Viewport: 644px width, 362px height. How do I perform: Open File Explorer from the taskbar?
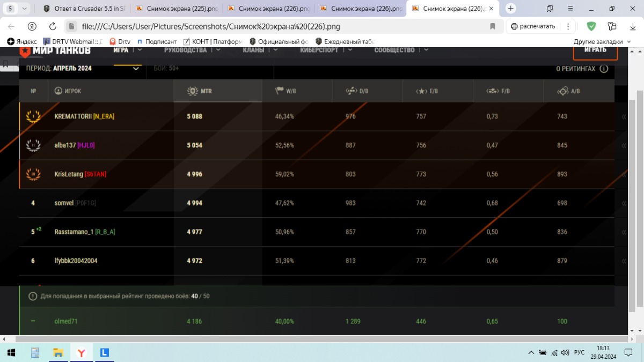point(58,352)
